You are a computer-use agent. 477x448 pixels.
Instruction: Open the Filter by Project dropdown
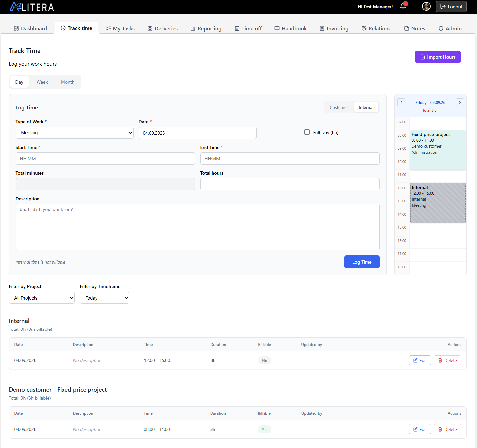click(42, 298)
